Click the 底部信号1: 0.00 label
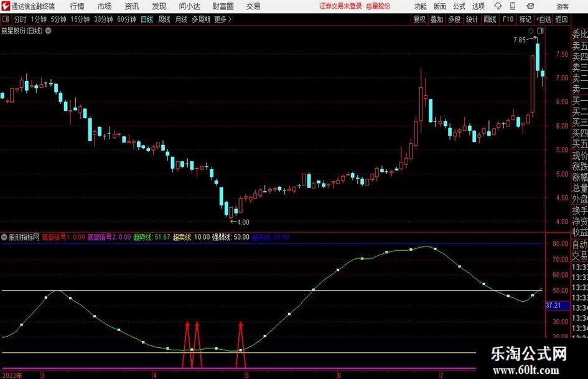The height and width of the screenshot is (379, 588). (x=63, y=237)
